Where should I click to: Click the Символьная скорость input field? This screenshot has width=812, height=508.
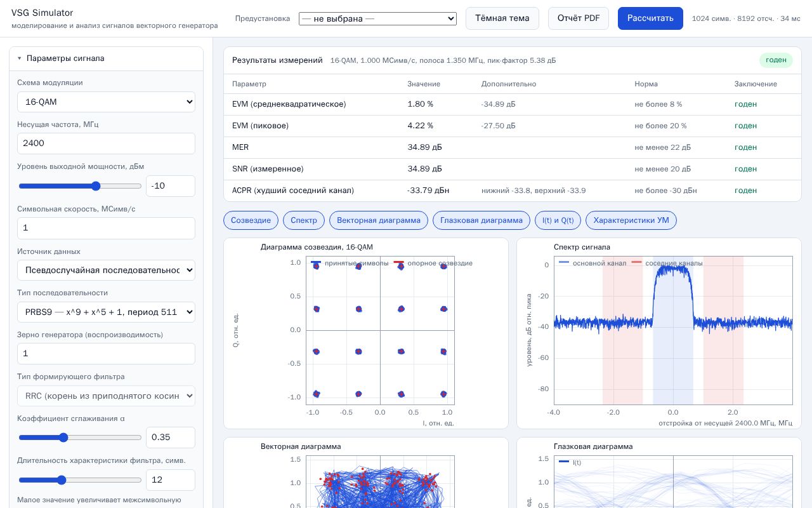click(106, 228)
